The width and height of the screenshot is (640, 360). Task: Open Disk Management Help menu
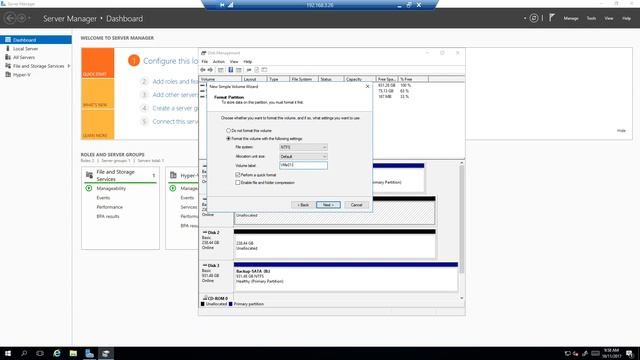pyautogui.click(x=248, y=62)
